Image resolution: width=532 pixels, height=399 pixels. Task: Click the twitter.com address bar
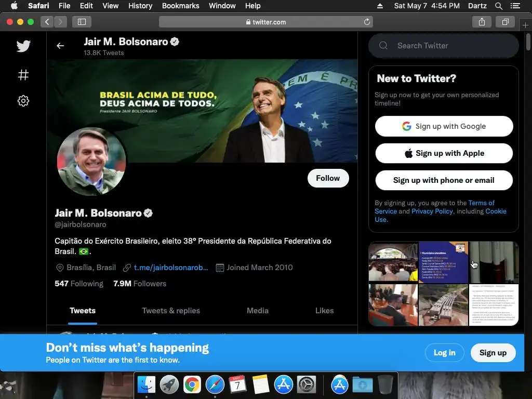coord(266,22)
